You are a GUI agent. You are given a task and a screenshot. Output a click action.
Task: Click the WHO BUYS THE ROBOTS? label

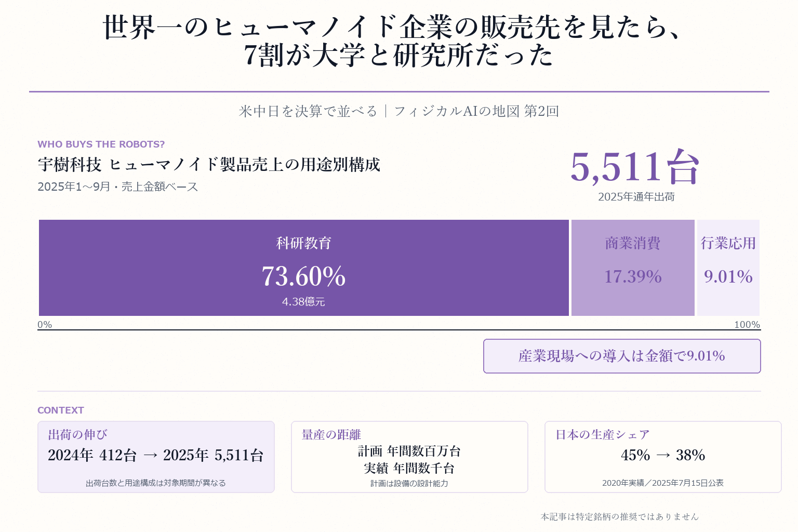(x=101, y=144)
